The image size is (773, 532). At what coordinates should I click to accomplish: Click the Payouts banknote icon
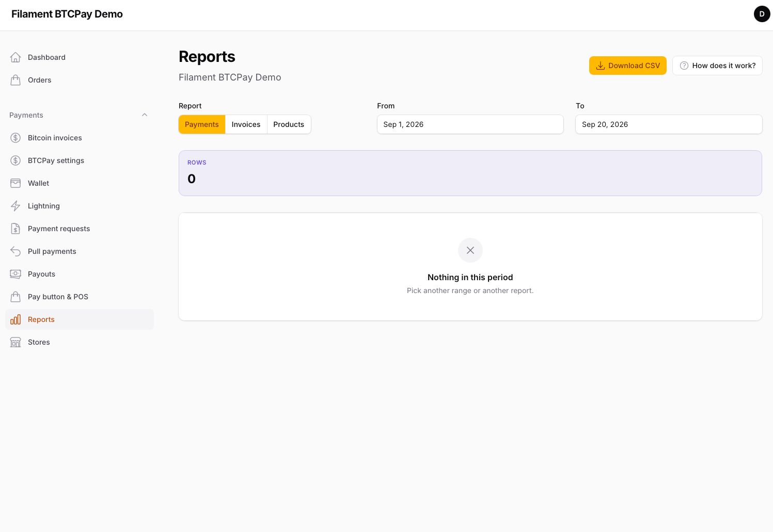[x=15, y=274]
